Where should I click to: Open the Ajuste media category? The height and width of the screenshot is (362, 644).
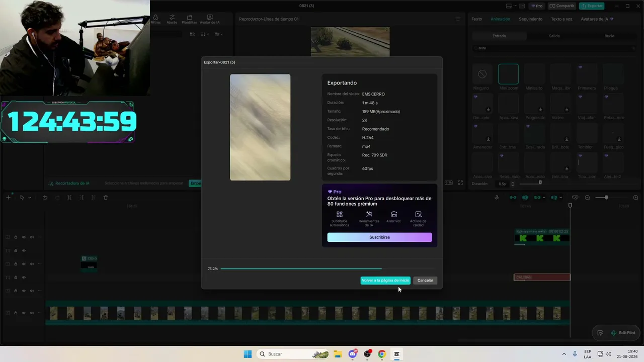172,19
